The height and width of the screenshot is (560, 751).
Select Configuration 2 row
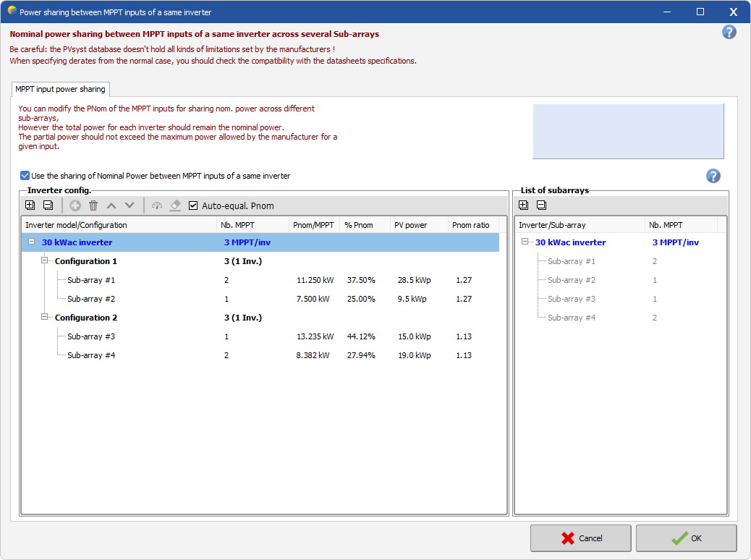260,318
